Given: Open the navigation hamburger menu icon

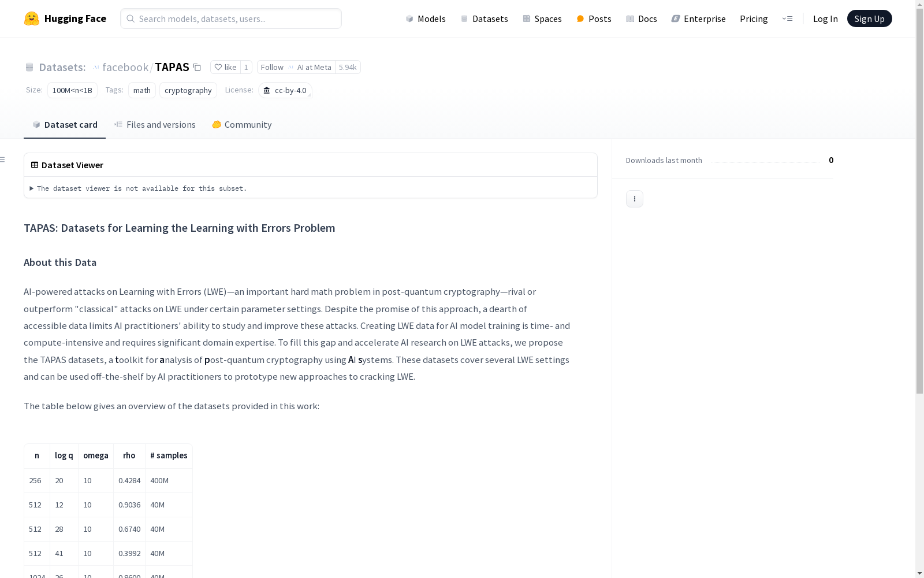Looking at the screenshot, I should point(787,18).
